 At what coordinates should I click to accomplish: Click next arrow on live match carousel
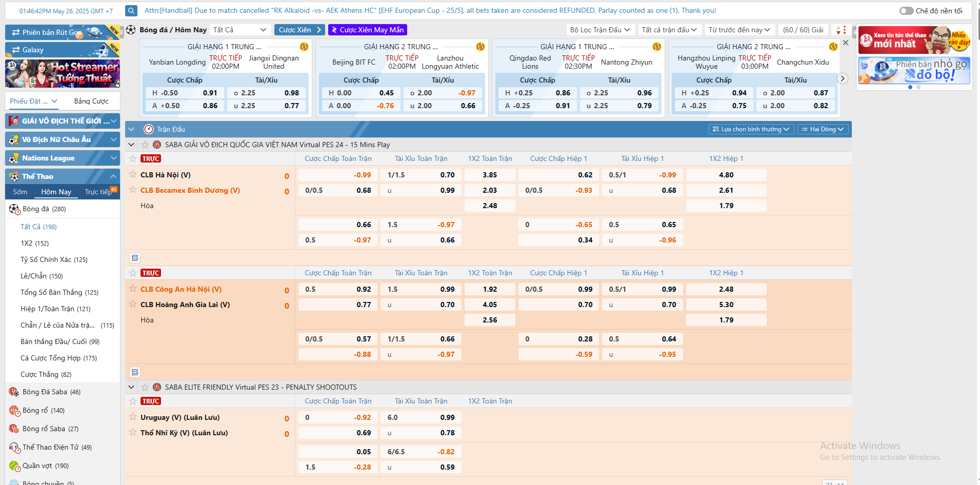(842, 78)
